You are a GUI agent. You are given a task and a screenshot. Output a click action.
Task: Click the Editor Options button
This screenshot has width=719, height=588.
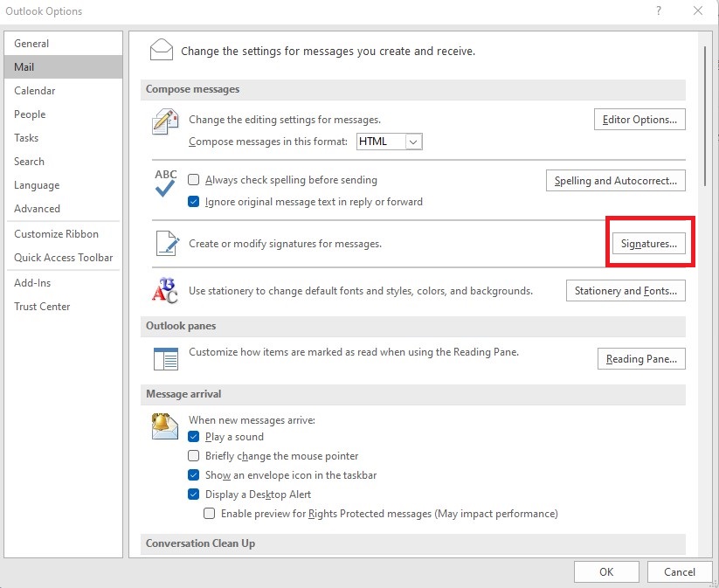639,120
